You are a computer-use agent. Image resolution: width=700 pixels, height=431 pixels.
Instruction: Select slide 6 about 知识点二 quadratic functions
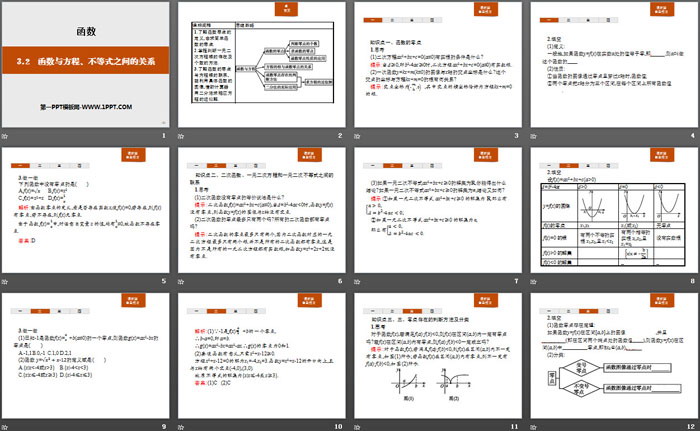(262, 207)
